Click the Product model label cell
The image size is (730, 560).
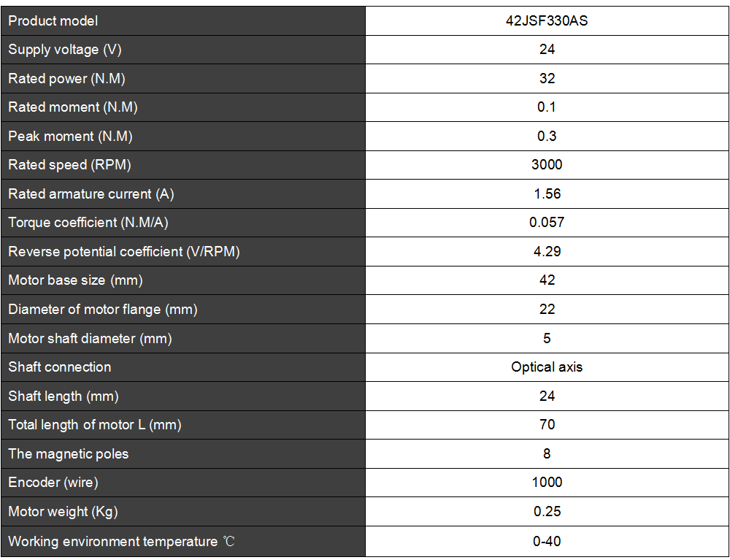click(x=183, y=21)
